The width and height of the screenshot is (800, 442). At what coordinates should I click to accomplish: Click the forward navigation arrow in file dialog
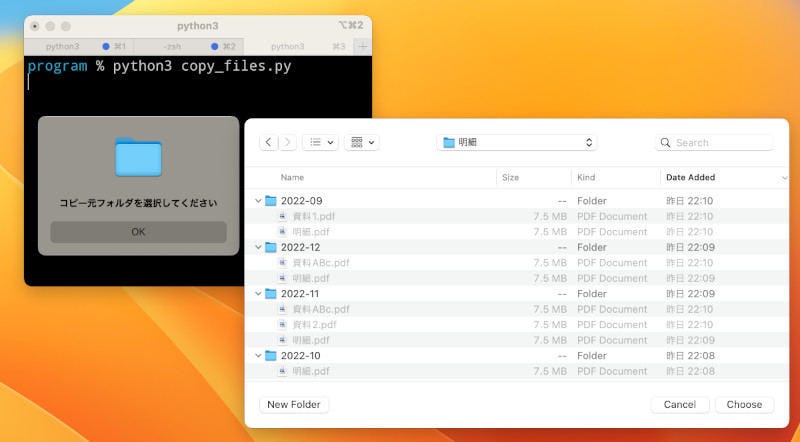(288, 143)
